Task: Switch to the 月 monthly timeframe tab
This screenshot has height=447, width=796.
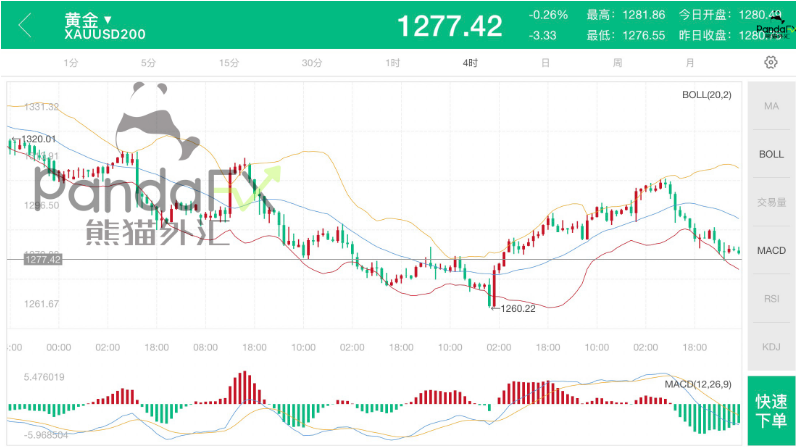Action: coord(690,63)
